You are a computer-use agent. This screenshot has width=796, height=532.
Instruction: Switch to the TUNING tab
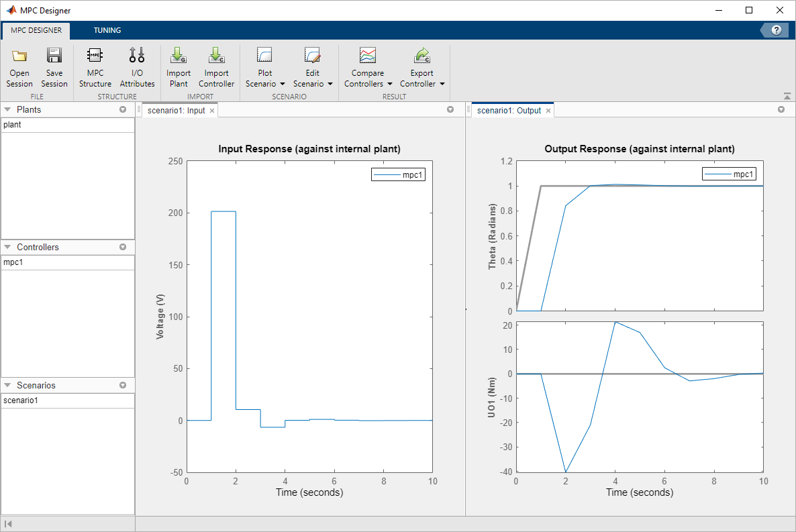click(x=107, y=30)
